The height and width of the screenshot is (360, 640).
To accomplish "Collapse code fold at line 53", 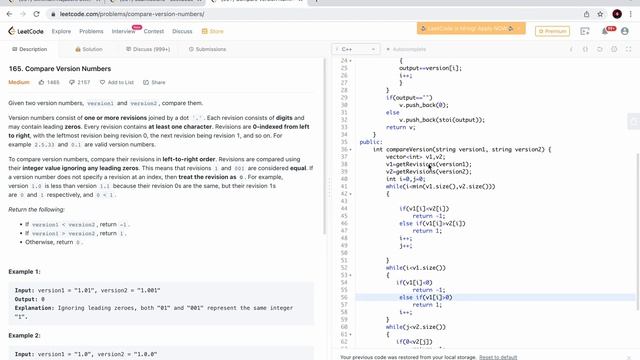I will pos(351,275).
